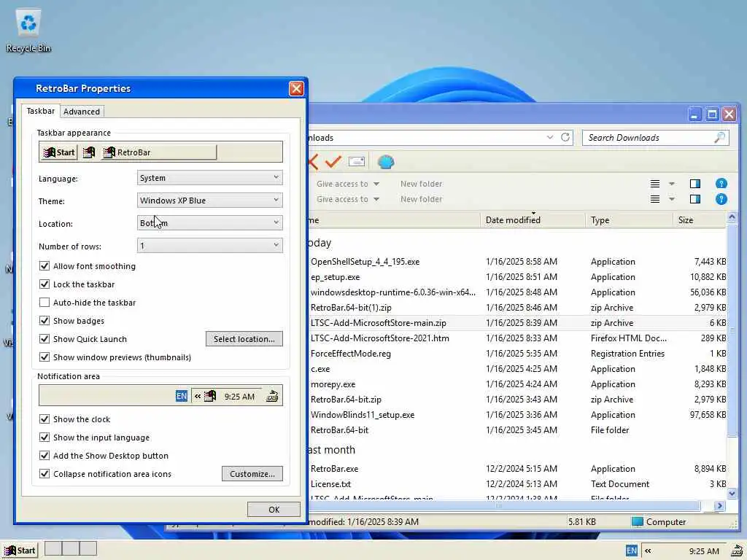Viewport: 747px width, 560px height.
Task: Toggle the Show Quick Launch checkbox
Action: pos(44,339)
